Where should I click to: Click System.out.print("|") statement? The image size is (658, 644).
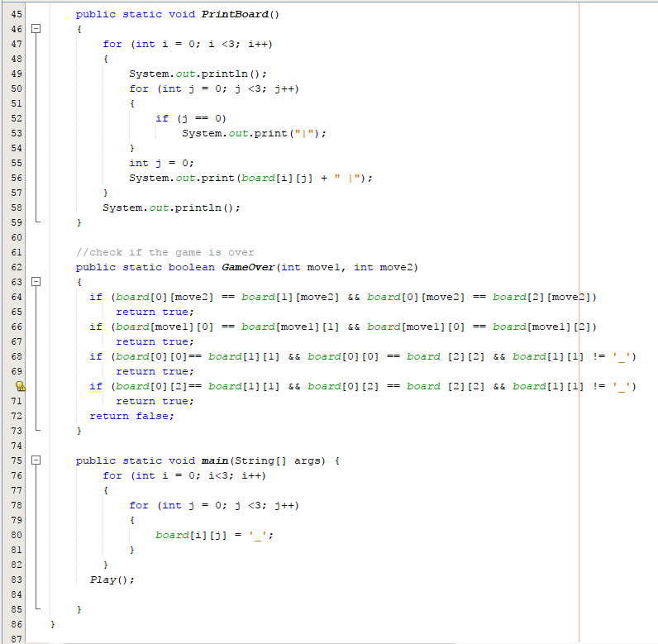click(254, 133)
